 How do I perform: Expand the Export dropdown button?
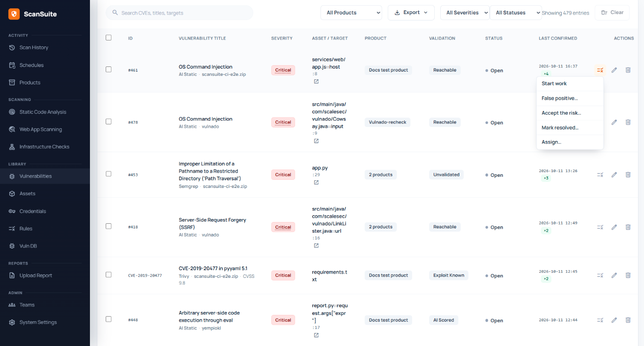(x=411, y=13)
